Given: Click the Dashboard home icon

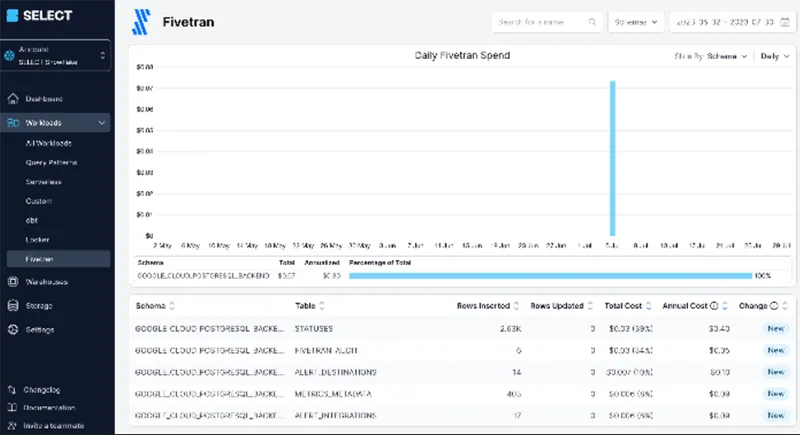Looking at the screenshot, I should pos(13,98).
